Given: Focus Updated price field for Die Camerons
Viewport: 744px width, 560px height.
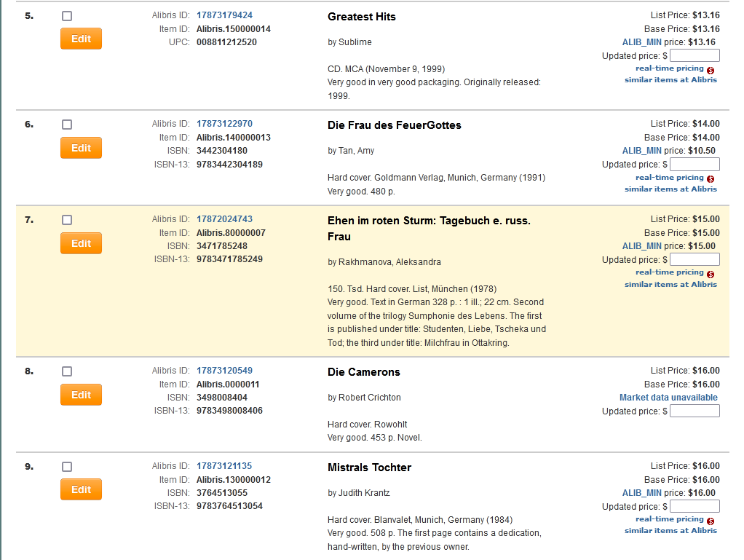Looking at the screenshot, I should (694, 411).
